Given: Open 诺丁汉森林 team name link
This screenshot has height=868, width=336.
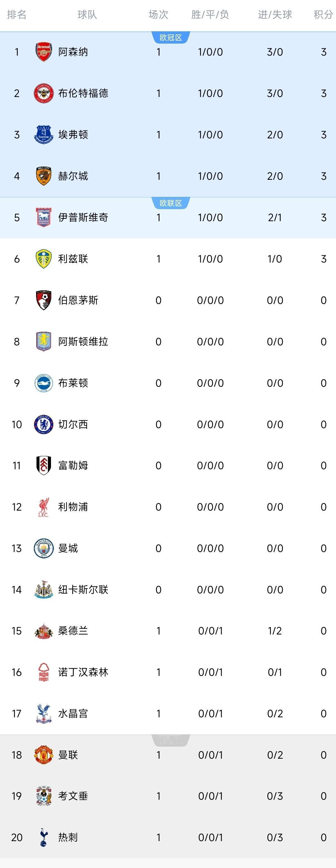Looking at the screenshot, I should (83, 672).
